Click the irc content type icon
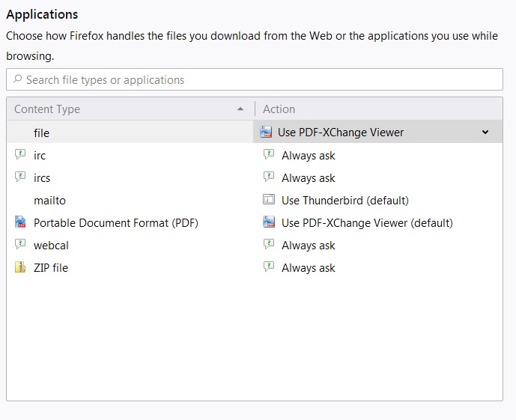Viewport: 516px width, 420px height. (20, 155)
